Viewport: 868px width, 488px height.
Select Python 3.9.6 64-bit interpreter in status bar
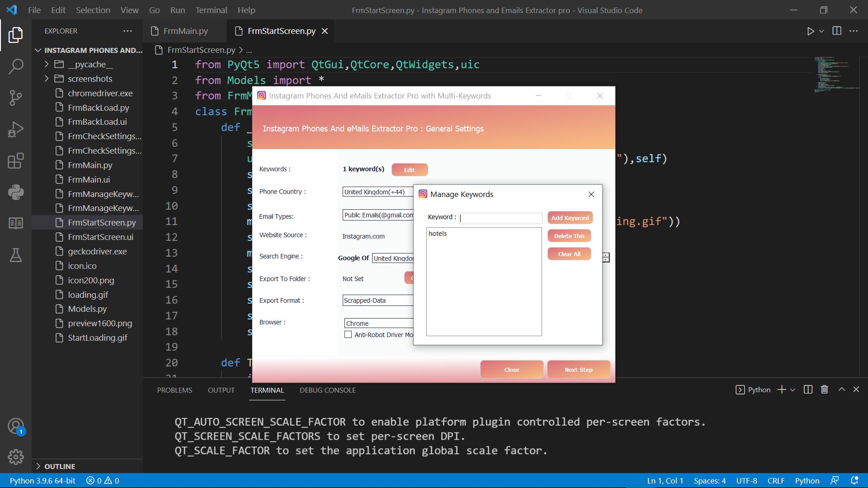[42, 481]
